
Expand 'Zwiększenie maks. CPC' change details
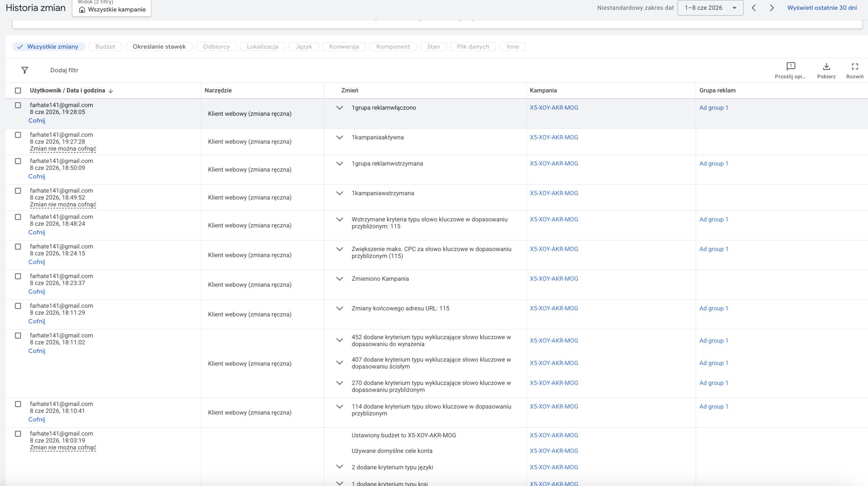click(x=339, y=249)
